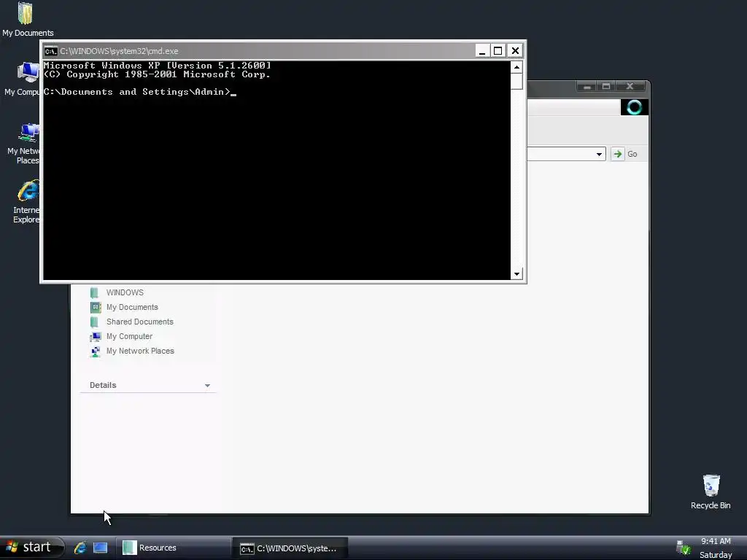Click the cmd scrollbar up arrow
747x560 pixels.
coord(516,67)
